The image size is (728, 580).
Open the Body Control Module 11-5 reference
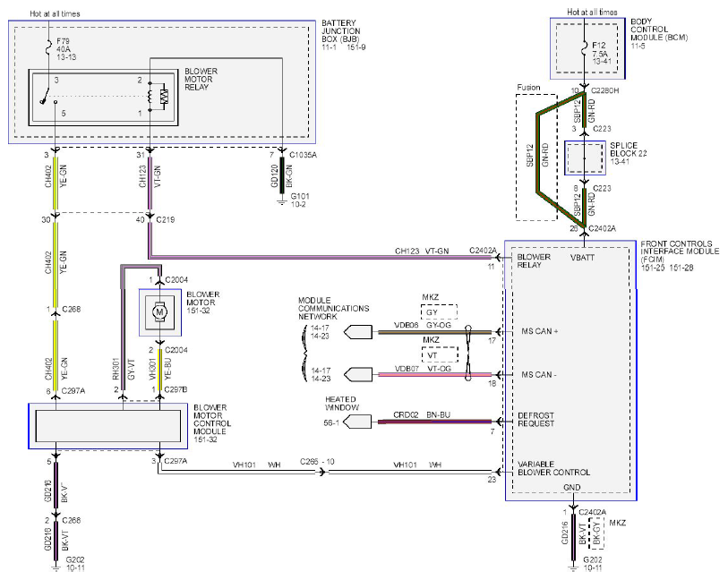[638, 46]
